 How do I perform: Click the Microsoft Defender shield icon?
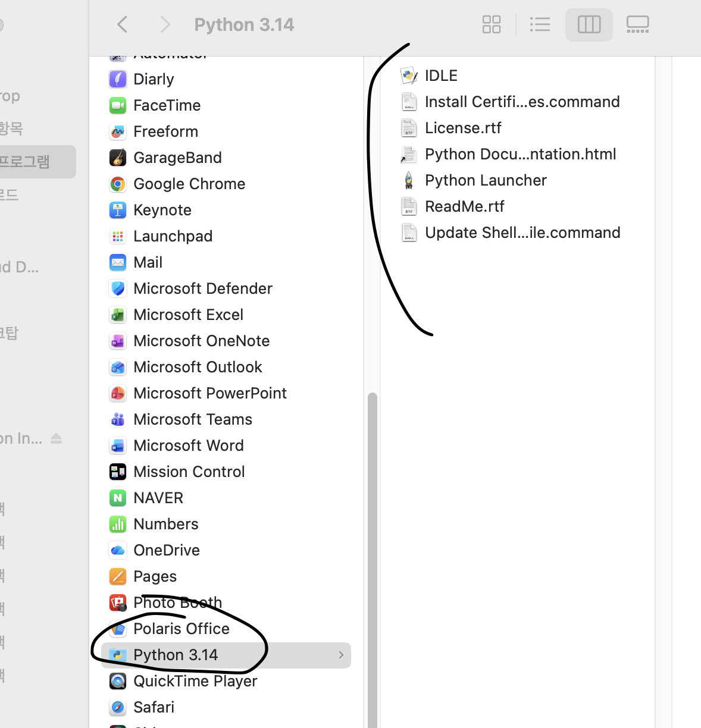coord(118,288)
